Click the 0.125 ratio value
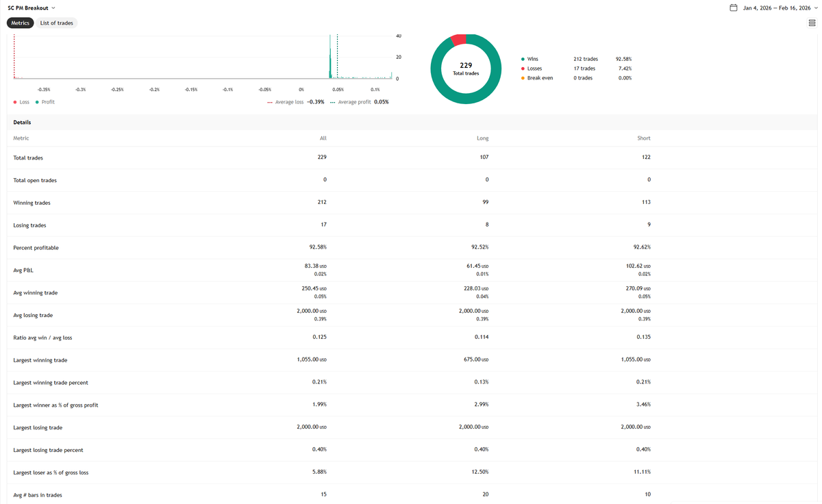The height and width of the screenshot is (504, 822). pos(320,338)
